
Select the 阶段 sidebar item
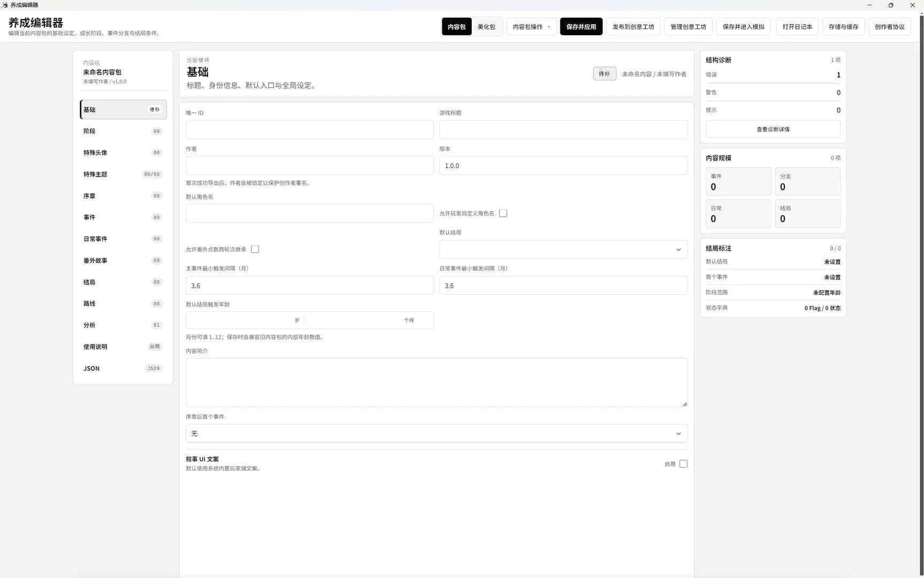[123, 131]
